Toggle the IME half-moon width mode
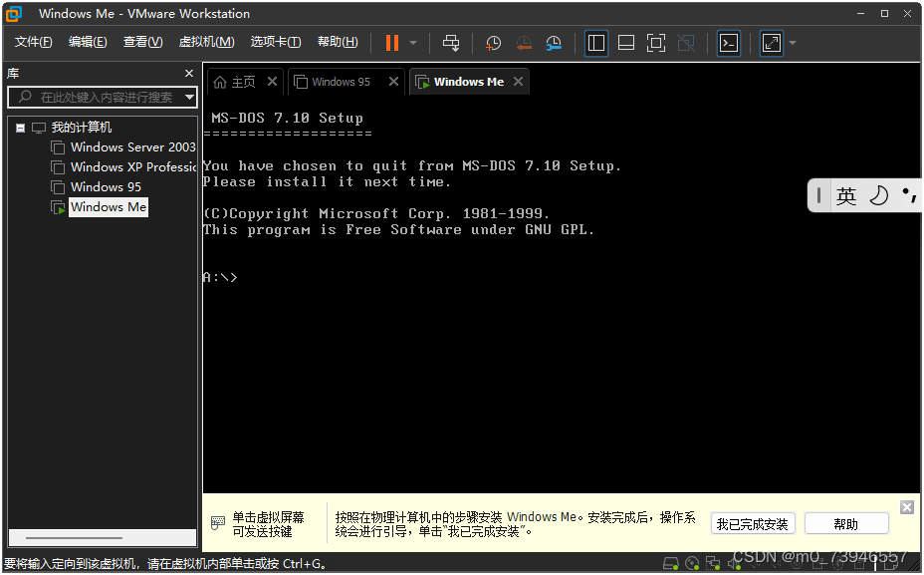This screenshot has width=924, height=575. tap(878, 195)
